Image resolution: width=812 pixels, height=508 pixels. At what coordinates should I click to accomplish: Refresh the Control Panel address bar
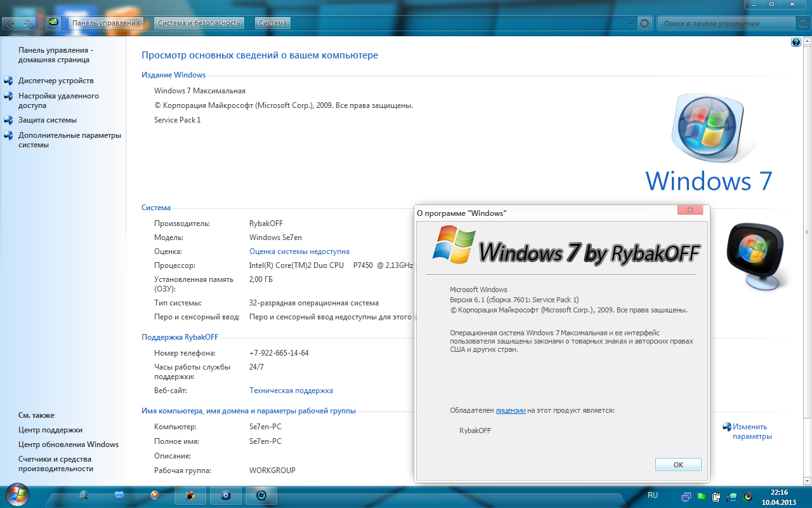(x=645, y=23)
